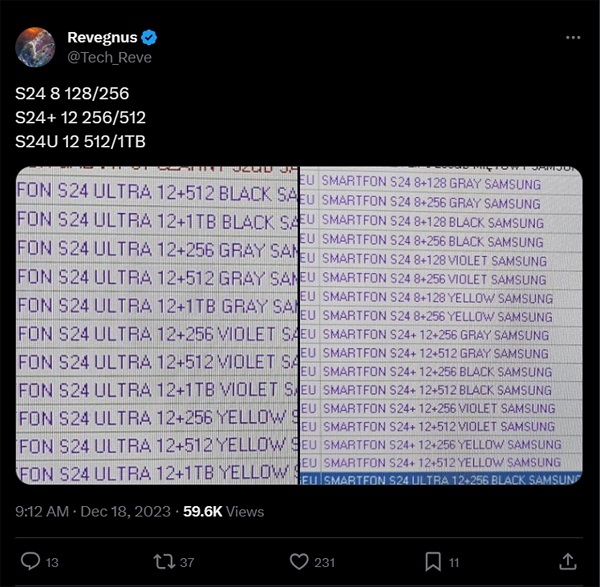The image size is (600, 587).
Task: Click the reply speech bubble icon
Action: pyautogui.click(x=30, y=561)
